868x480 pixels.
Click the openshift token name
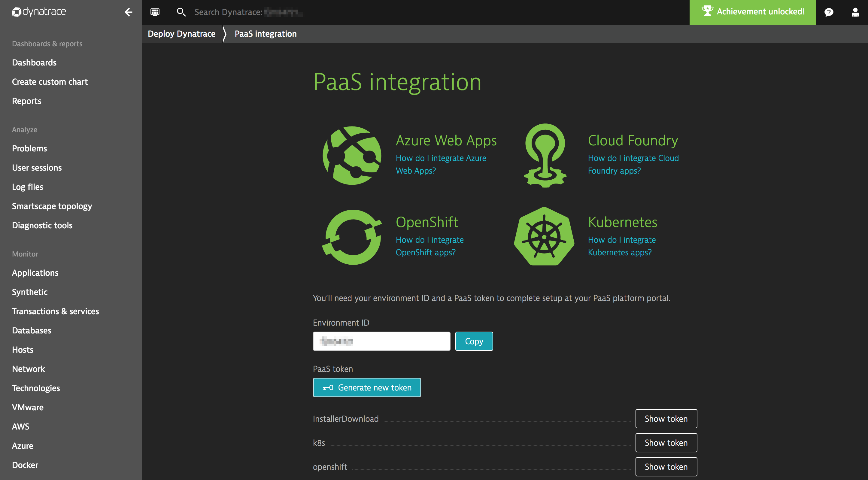click(330, 466)
